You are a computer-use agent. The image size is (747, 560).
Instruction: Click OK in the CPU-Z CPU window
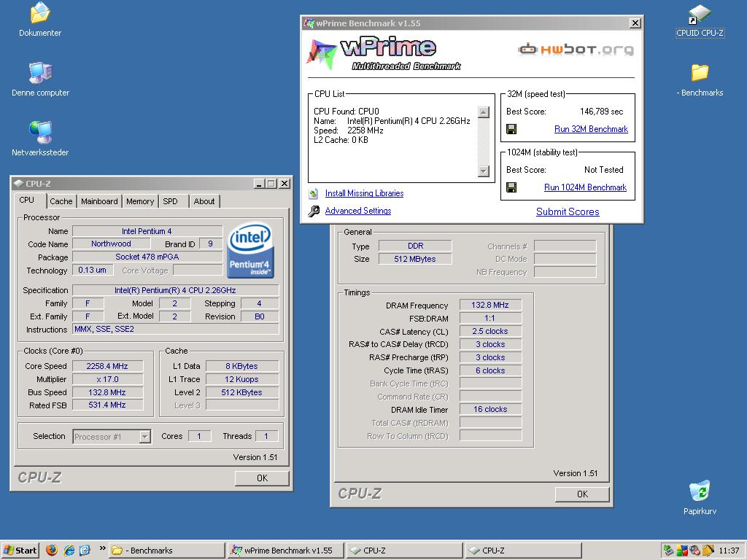(262, 478)
